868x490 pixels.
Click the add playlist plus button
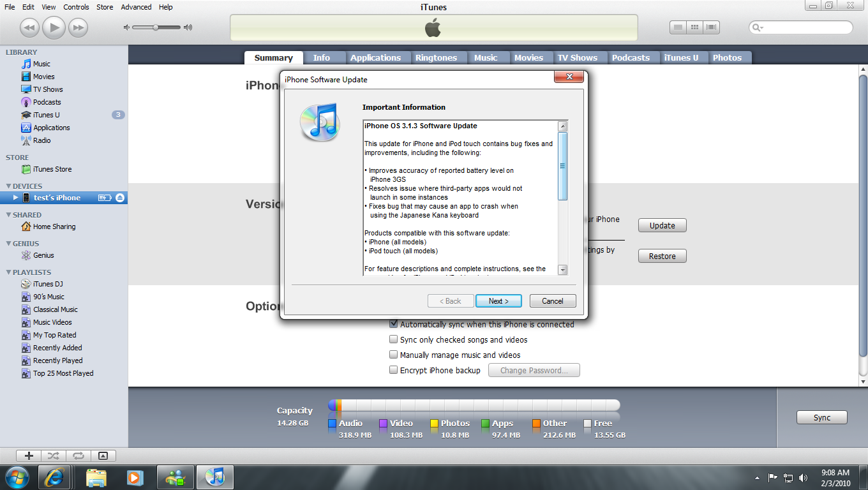(x=29, y=456)
